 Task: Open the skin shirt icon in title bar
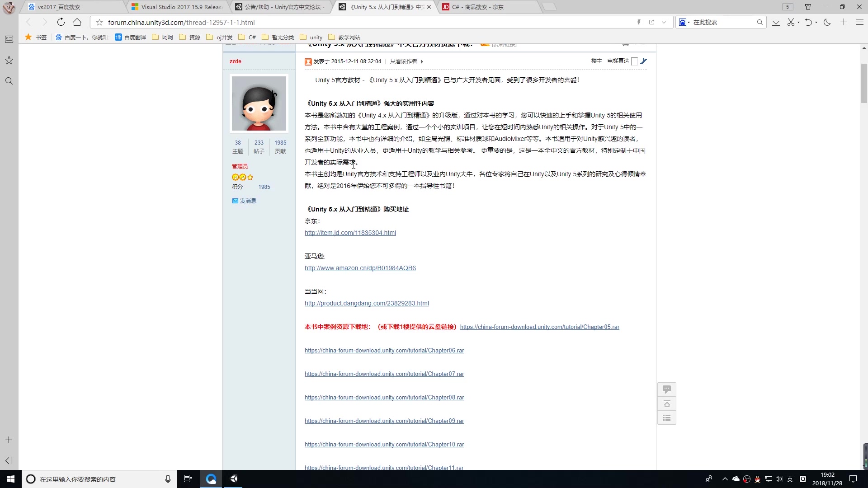point(808,7)
